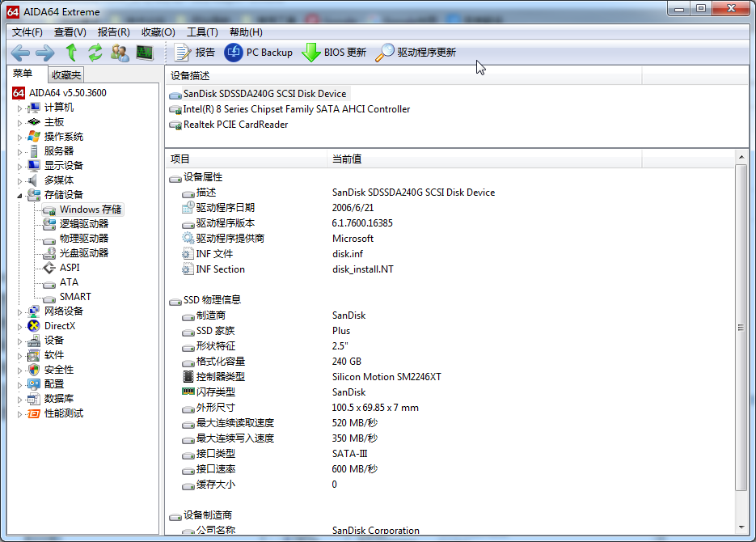The height and width of the screenshot is (542, 756).
Task: Go up one level with green arrow
Action: [x=71, y=52]
